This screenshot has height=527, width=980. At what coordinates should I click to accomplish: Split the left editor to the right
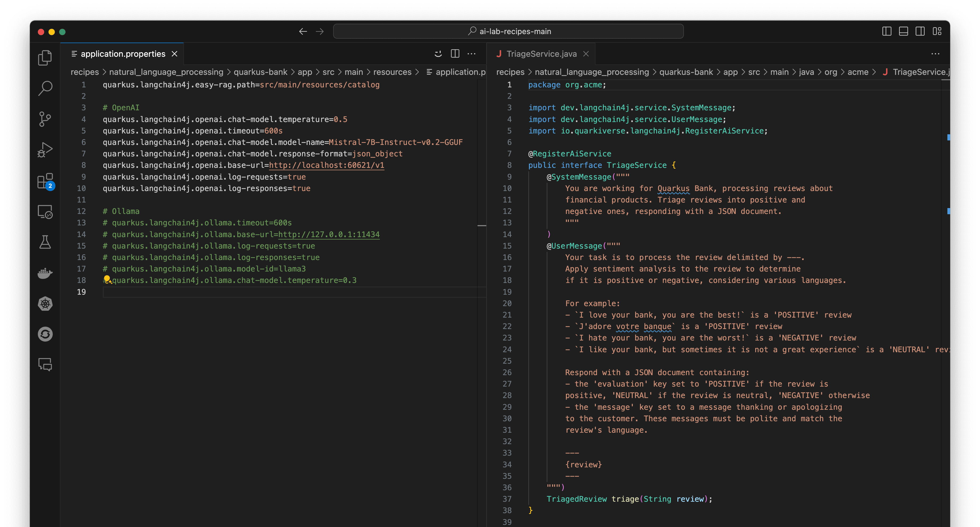click(455, 54)
